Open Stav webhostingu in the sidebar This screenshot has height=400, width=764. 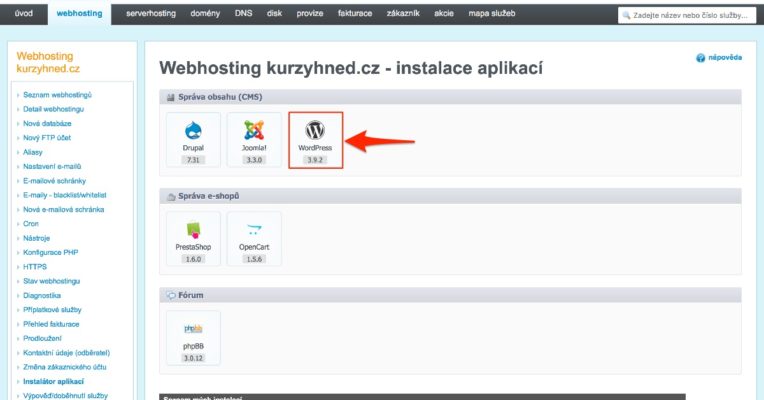point(52,281)
